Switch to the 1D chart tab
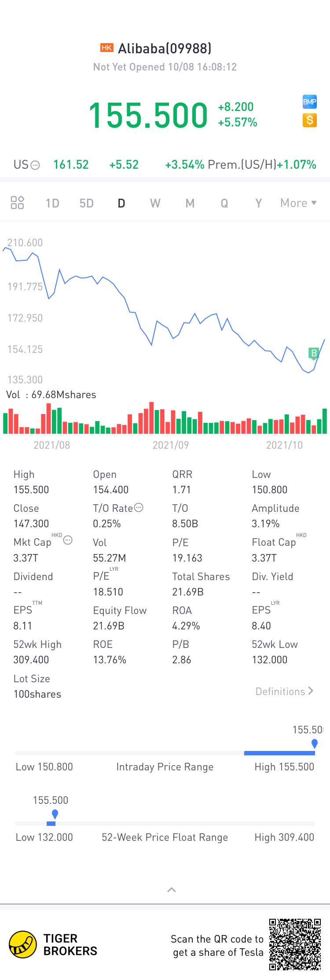This screenshot has height=980, width=330. click(52, 203)
